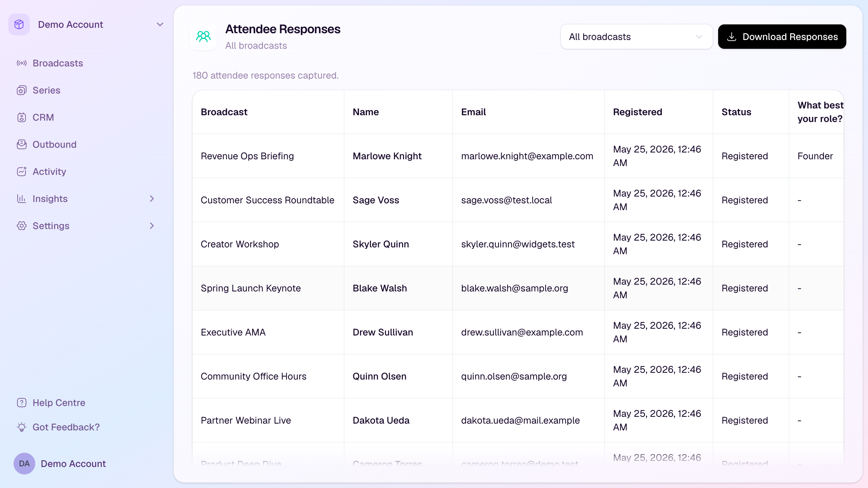Expand the Settings submenu arrow

[152, 226]
